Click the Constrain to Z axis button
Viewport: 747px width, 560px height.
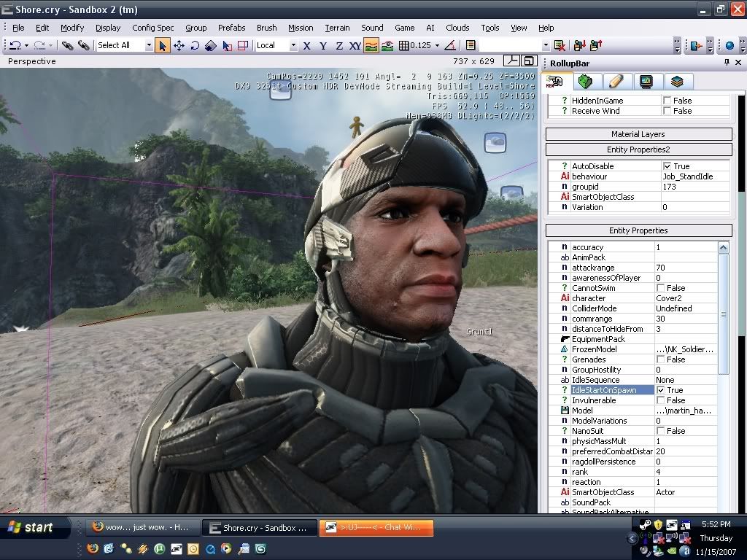coord(339,46)
